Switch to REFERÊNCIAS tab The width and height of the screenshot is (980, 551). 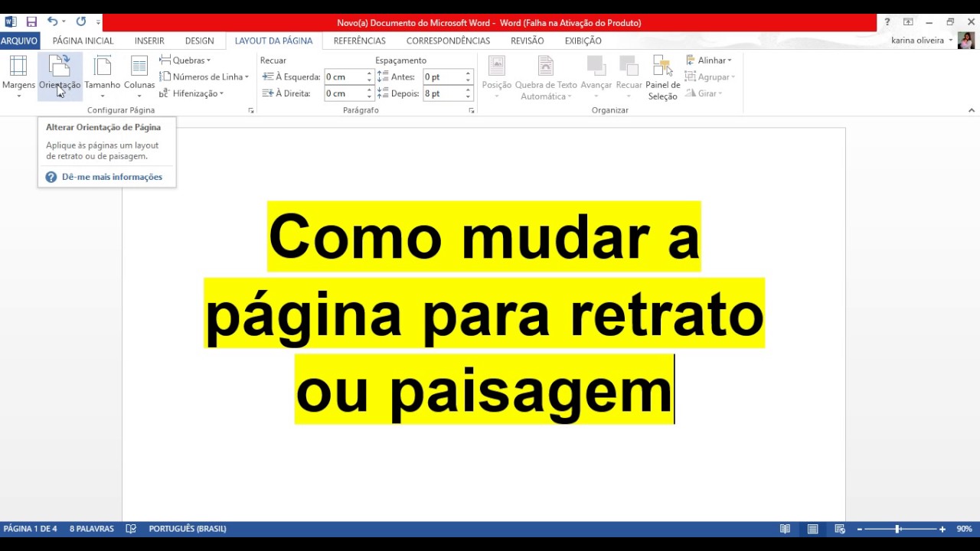pos(360,41)
